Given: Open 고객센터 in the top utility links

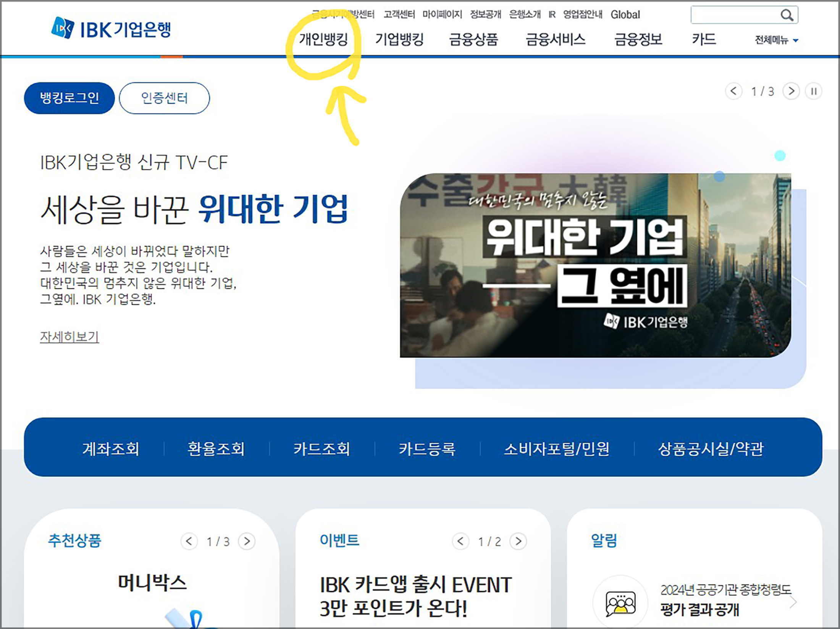Looking at the screenshot, I should [x=399, y=15].
